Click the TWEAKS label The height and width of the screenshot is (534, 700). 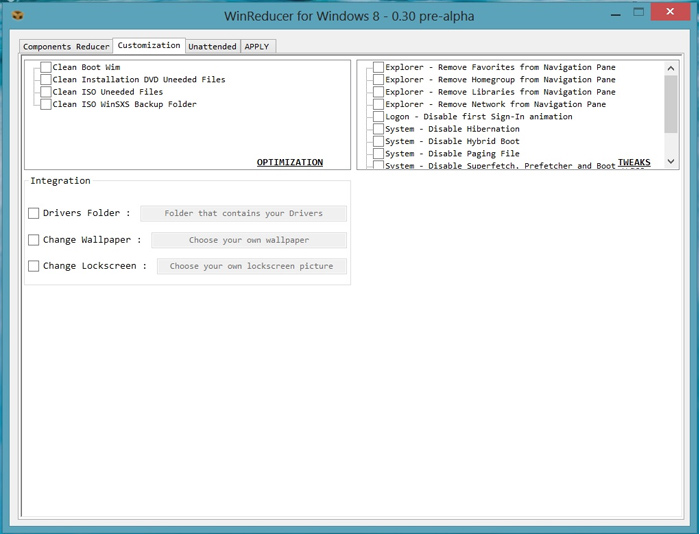tap(634, 162)
